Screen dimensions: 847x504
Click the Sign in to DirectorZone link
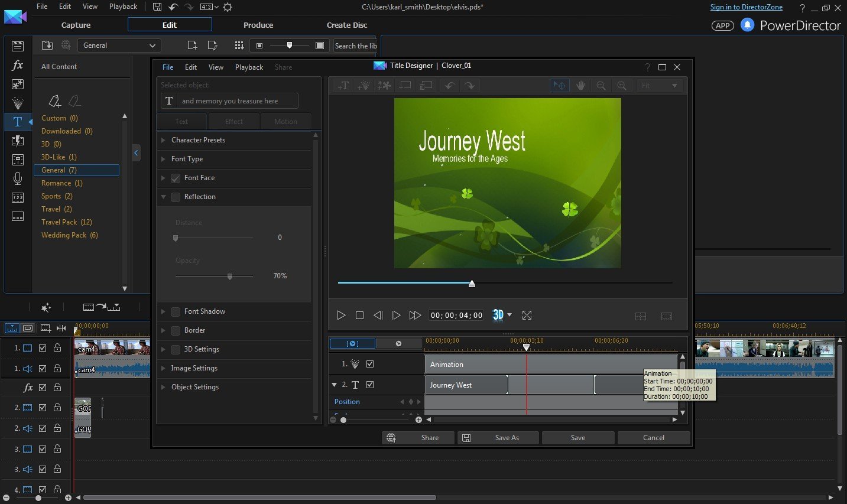click(746, 7)
